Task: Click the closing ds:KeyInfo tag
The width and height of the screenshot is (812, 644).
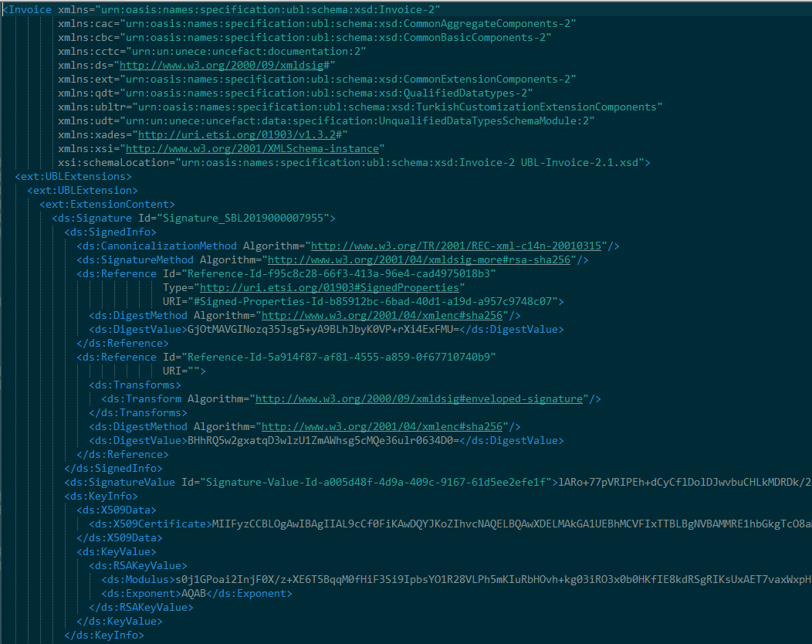Action: point(104,635)
